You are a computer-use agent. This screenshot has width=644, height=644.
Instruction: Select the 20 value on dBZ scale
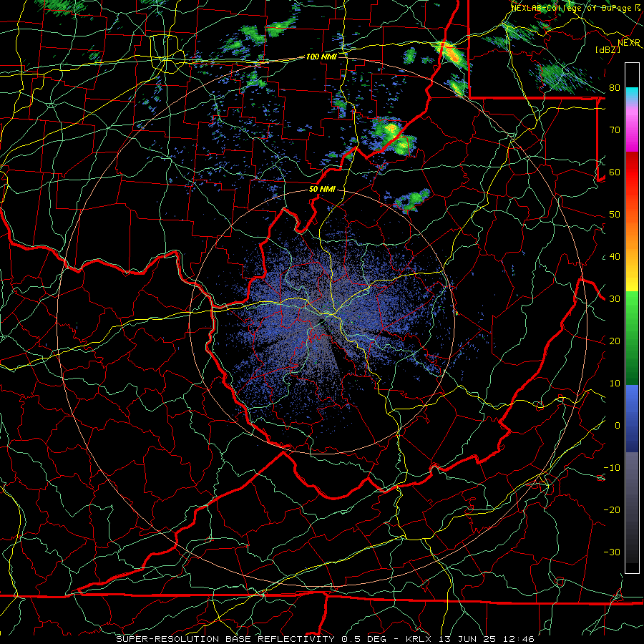[615, 341]
